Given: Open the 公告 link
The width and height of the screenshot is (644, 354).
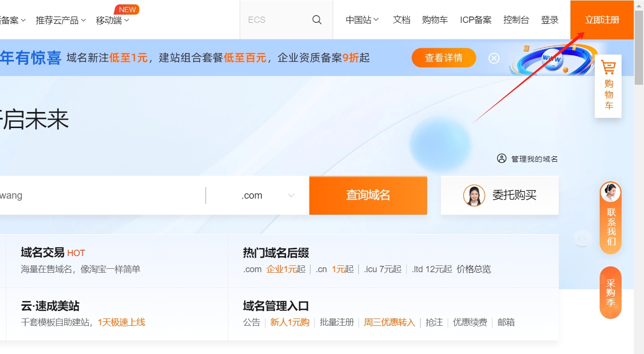Looking at the screenshot, I should click(x=251, y=322).
